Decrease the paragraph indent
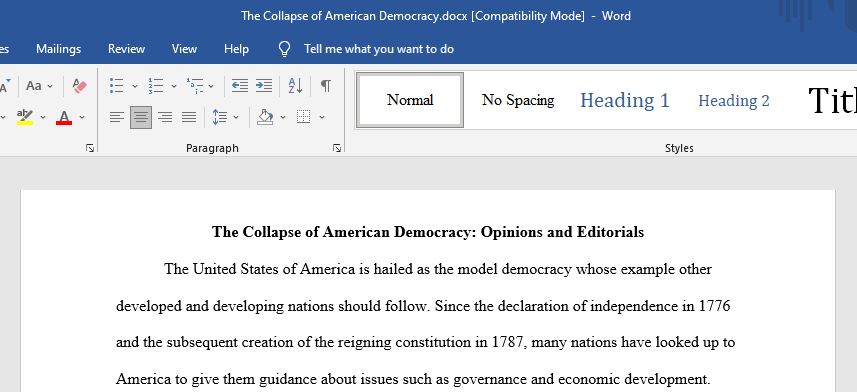This screenshot has width=857, height=392. (239, 86)
